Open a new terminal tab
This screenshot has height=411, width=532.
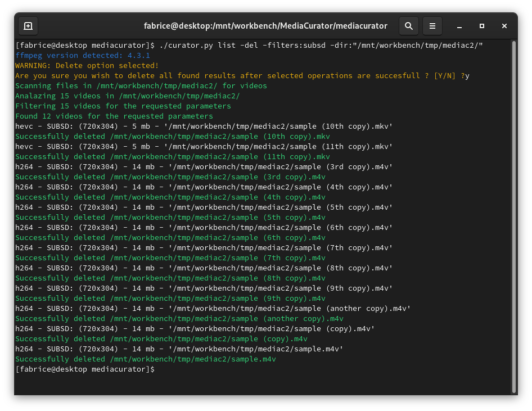[x=28, y=26]
